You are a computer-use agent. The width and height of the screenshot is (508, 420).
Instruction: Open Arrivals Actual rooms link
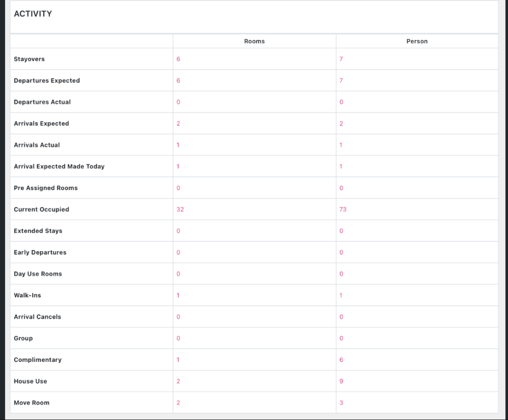[178, 145]
